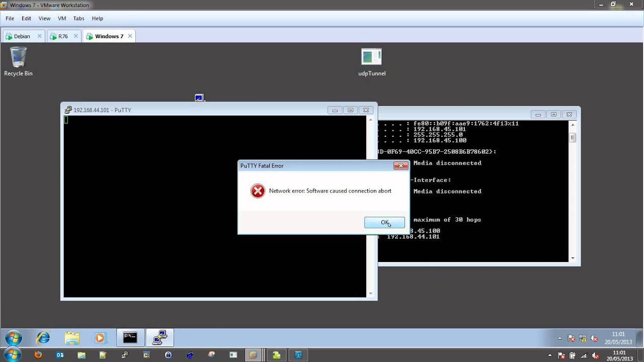This screenshot has width=644, height=362.
Task: Minimize the command prompt window
Action: click(x=538, y=115)
